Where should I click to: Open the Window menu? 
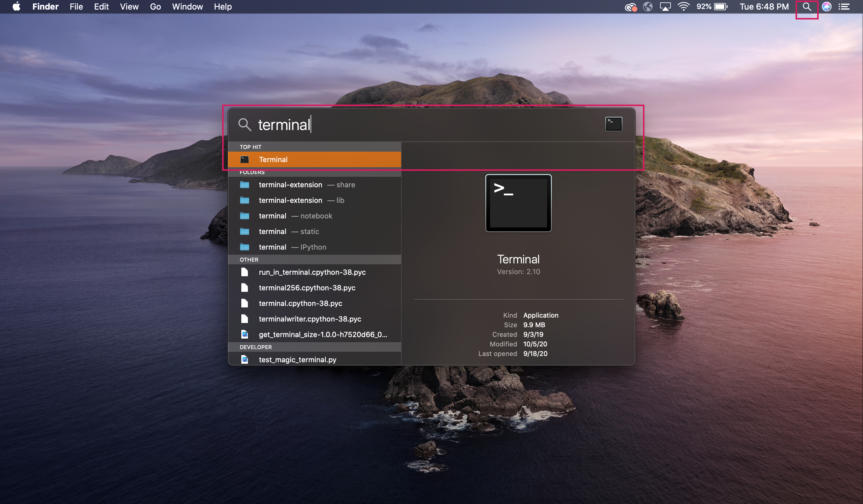(x=187, y=7)
